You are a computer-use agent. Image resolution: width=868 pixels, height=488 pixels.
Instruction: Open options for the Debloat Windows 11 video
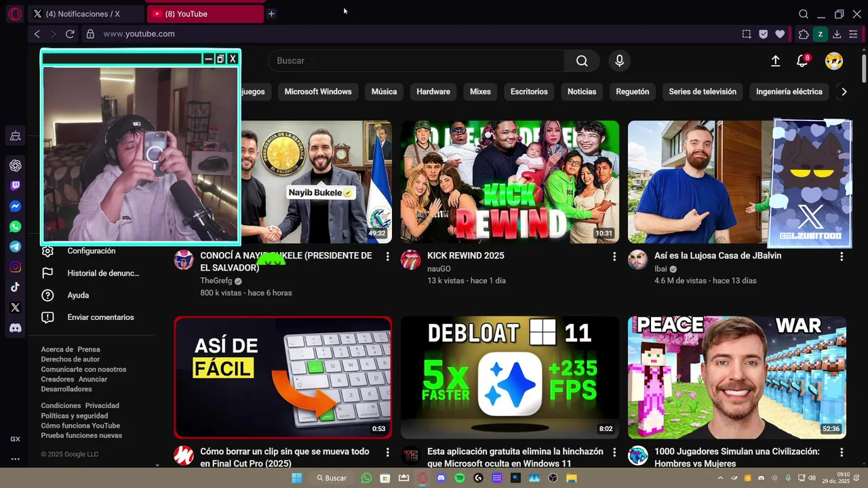point(614,452)
